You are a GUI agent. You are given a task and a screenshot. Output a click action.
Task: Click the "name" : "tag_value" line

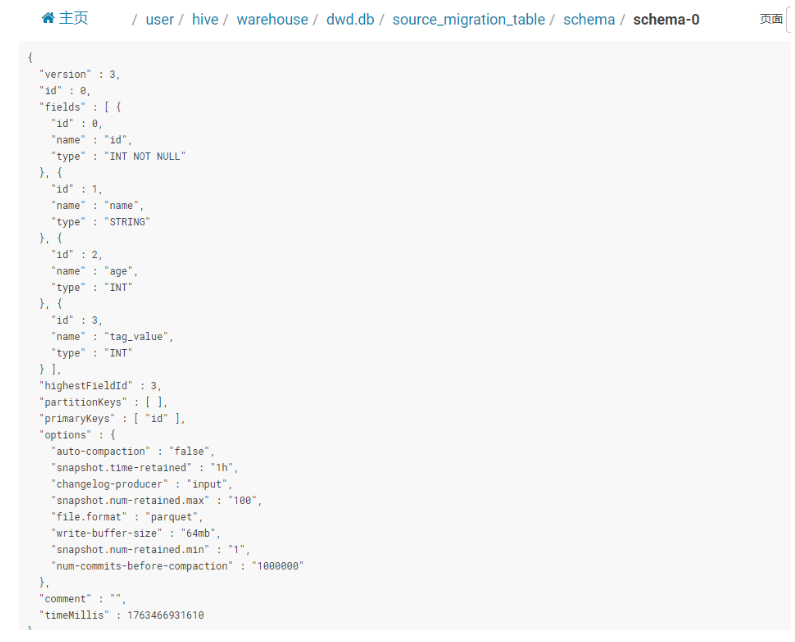(x=113, y=337)
